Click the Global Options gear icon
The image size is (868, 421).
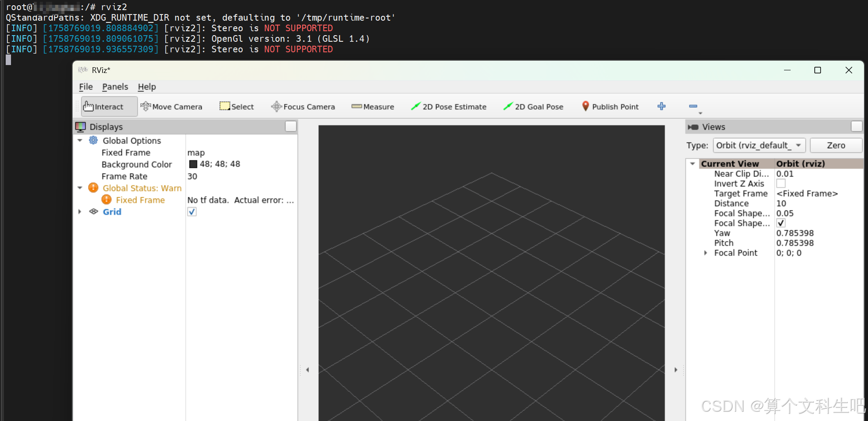[93, 141]
